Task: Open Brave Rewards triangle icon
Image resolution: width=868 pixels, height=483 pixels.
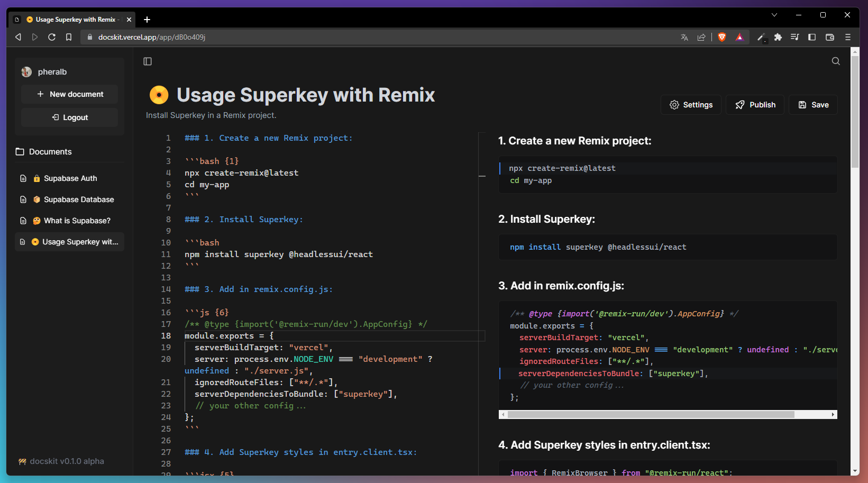Action: coord(739,37)
